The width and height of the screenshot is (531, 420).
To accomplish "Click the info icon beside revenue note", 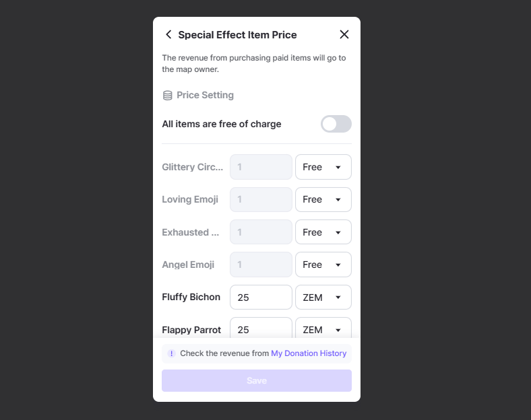I will pos(171,353).
